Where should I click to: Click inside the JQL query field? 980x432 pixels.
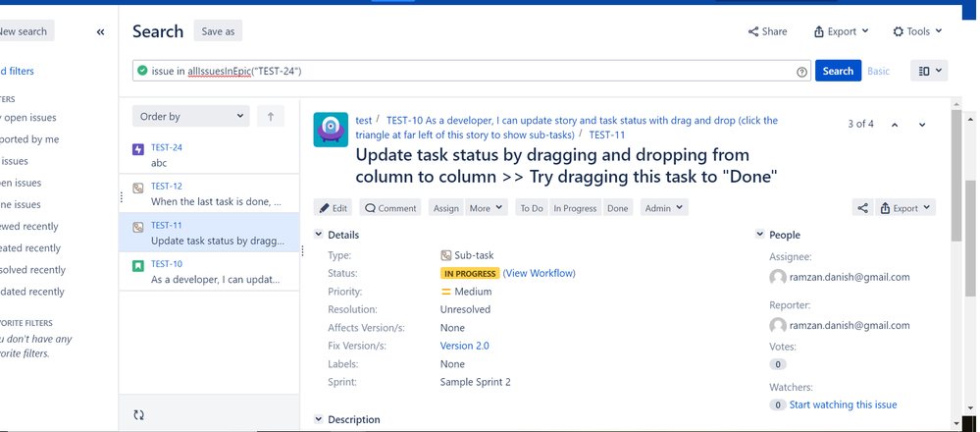(472, 71)
